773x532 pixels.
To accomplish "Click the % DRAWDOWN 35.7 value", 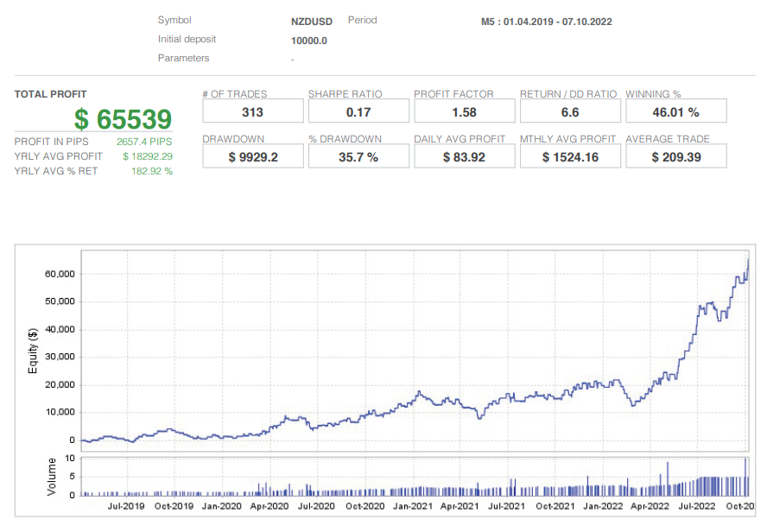I will [358, 156].
